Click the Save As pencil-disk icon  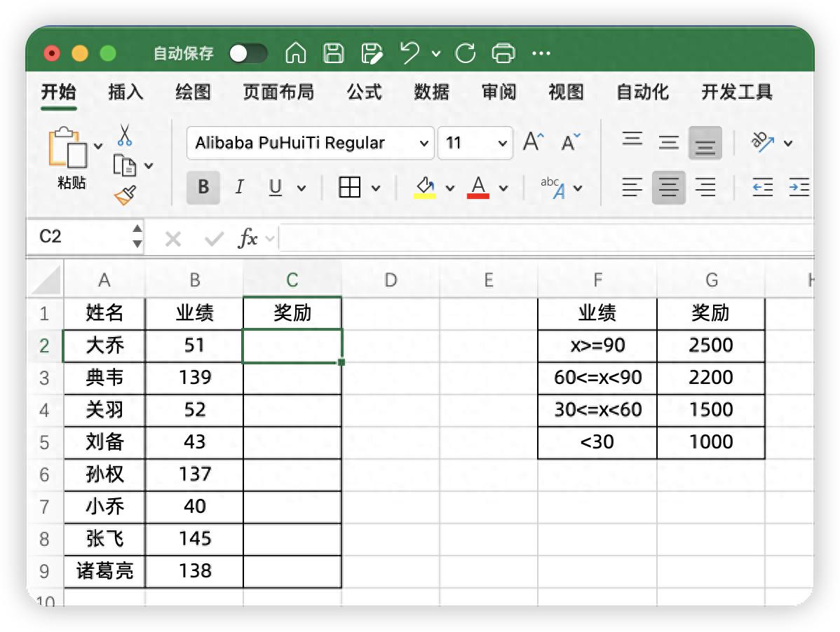pos(372,53)
